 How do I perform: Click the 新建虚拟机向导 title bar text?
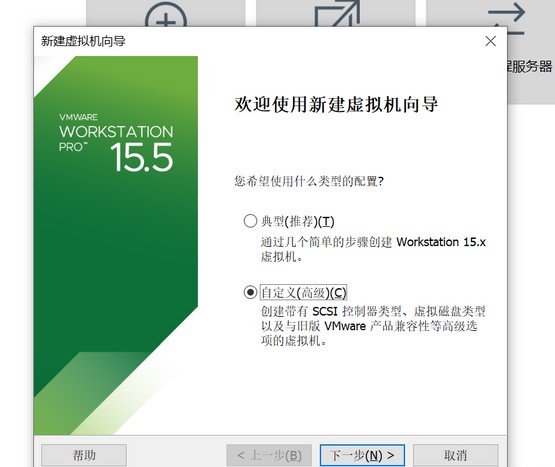pyautogui.click(x=83, y=41)
